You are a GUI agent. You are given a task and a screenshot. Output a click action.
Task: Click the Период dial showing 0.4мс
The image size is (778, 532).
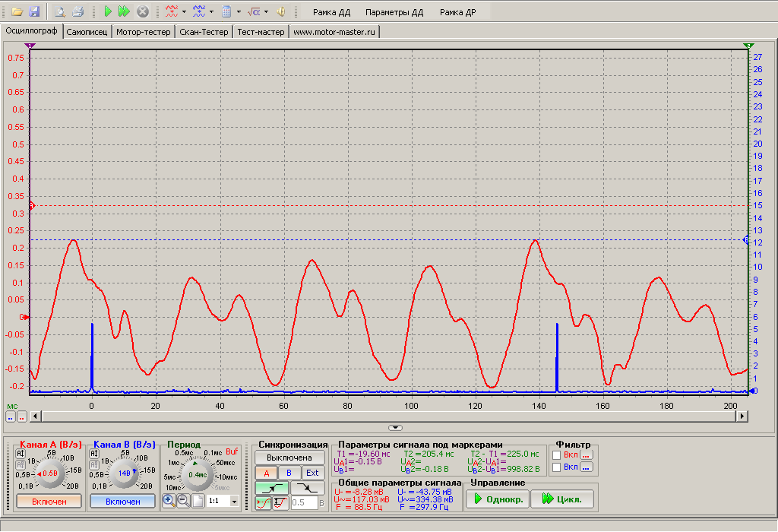point(198,475)
